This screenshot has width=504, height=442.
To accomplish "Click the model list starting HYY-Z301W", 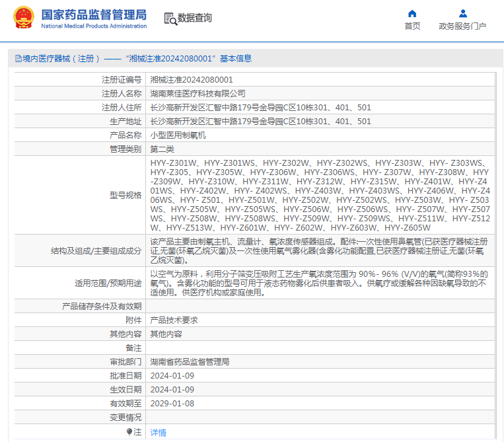I will coord(320,195).
